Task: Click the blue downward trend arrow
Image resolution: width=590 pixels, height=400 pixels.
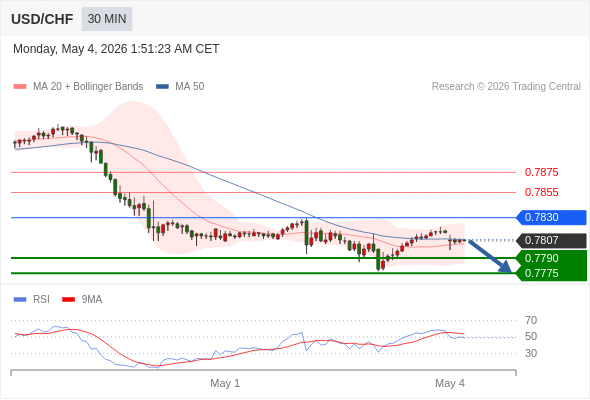Action: coord(490,256)
